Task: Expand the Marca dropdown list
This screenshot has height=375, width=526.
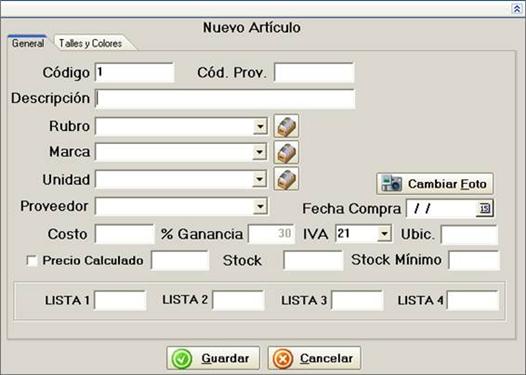Action: point(260,153)
